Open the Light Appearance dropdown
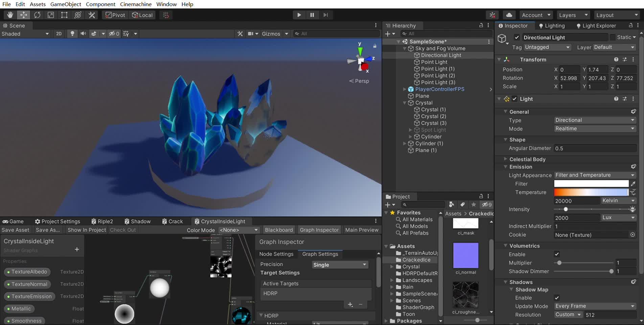Screen dimensions: 644x325 (x=595, y=175)
